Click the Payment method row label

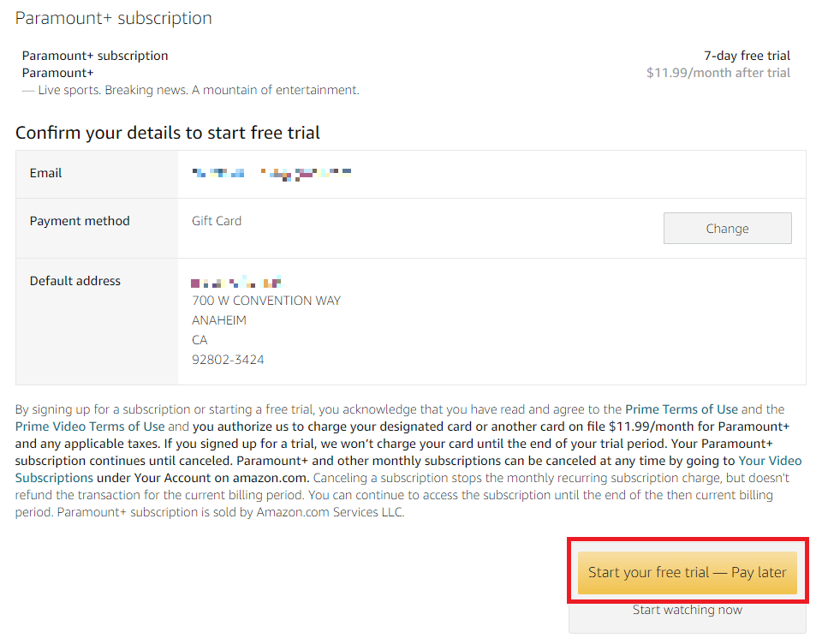click(80, 221)
